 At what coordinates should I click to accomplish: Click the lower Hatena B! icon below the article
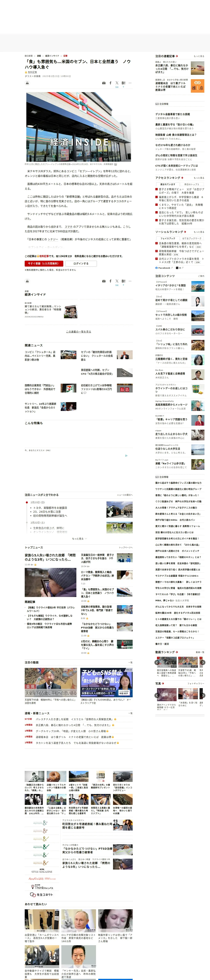(123, 281)
